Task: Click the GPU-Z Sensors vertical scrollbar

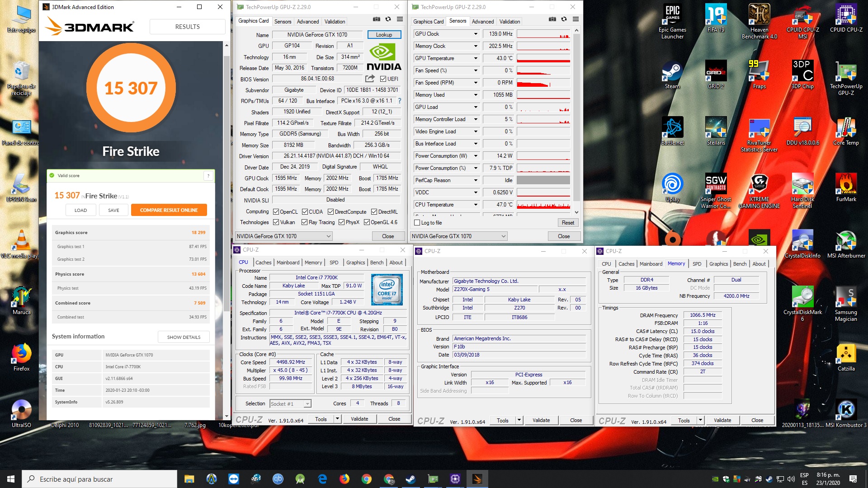Action: [576, 121]
